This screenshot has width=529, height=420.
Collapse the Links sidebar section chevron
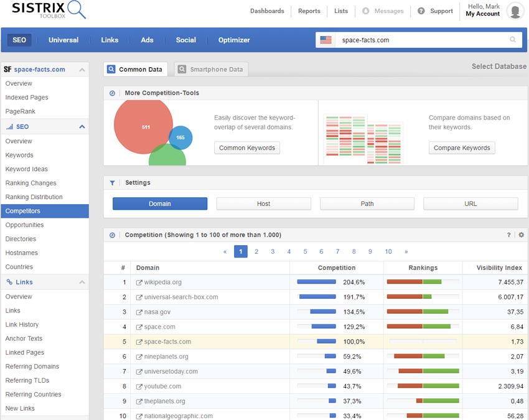point(82,282)
